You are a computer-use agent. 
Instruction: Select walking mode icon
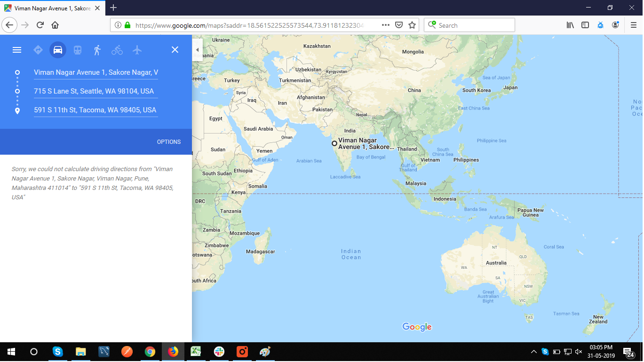coord(97,50)
